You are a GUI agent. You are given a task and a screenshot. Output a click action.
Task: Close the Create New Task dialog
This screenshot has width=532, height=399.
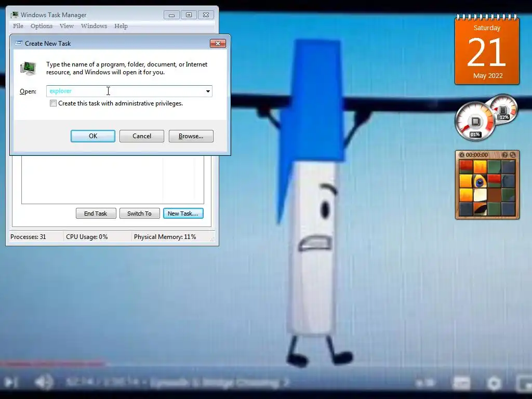click(218, 44)
